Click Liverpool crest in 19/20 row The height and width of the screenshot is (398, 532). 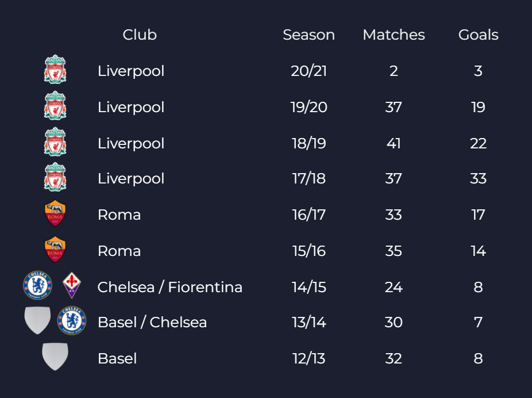tap(55, 106)
